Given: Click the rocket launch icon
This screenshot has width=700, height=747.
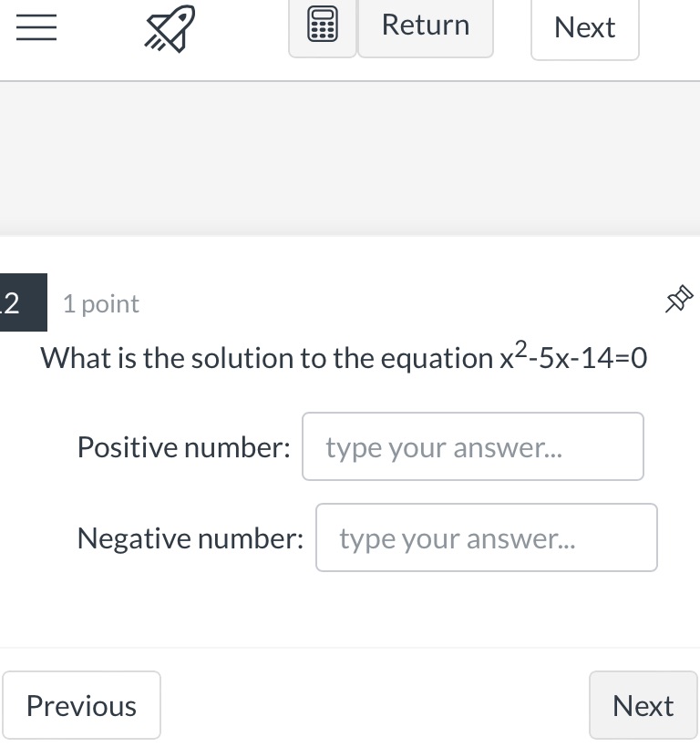Looking at the screenshot, I should 168,27.
